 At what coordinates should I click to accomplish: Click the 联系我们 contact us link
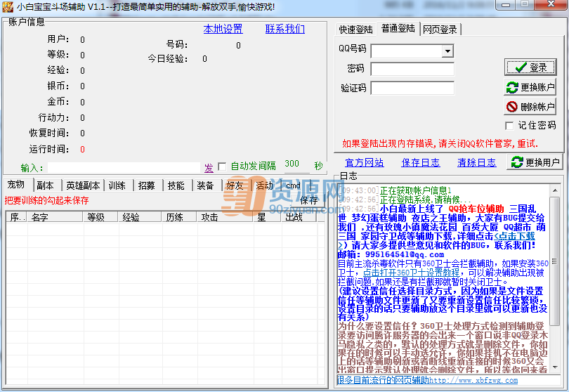(285, 29)
